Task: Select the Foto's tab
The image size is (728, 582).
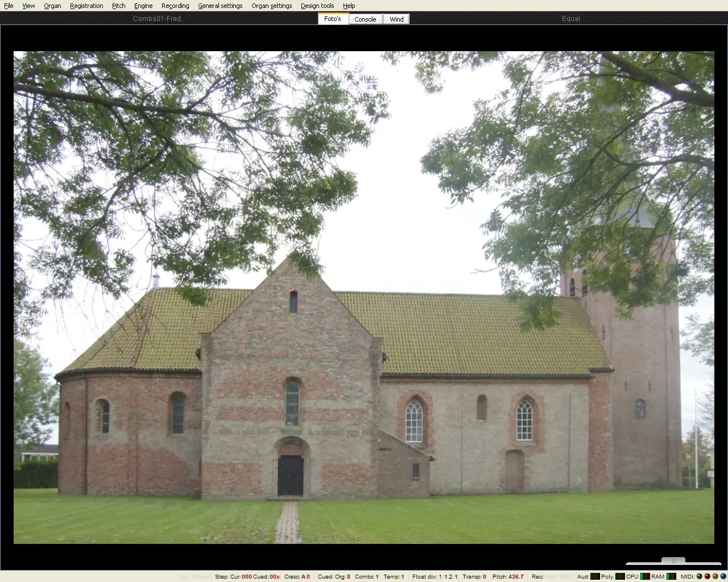Action: coord(333,19)
